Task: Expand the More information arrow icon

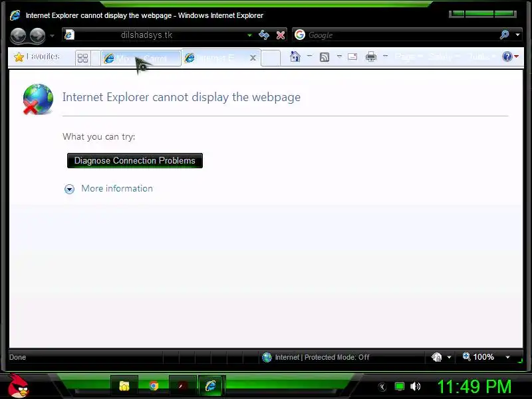Action: pos(69,189)
